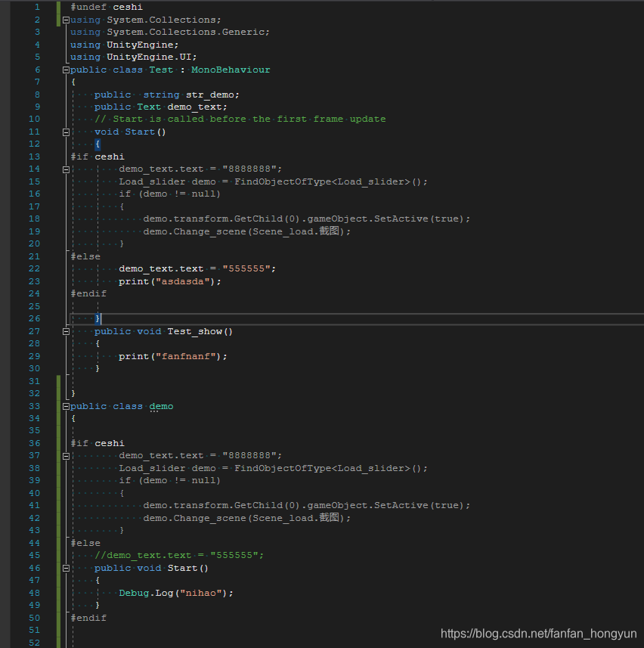Click the print("fanfnanf") statement
This screenshot has height=648, width=644.
pyautogui.click(x=174, y=355)
